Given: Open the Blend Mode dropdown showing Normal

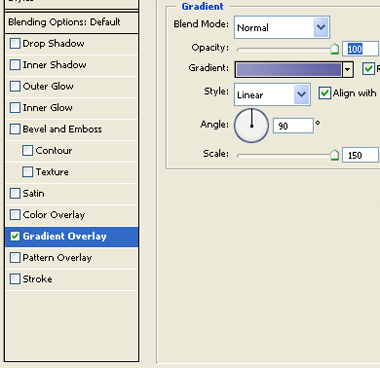Looking at the screenshot, I should 282,27.
